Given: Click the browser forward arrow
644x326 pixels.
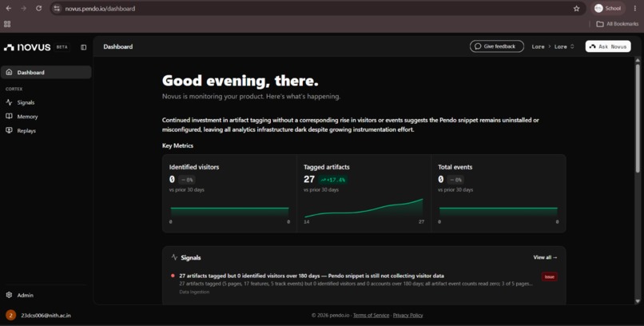Looking at the screenshot, I should pyautogui.click(x=23, y=8).
